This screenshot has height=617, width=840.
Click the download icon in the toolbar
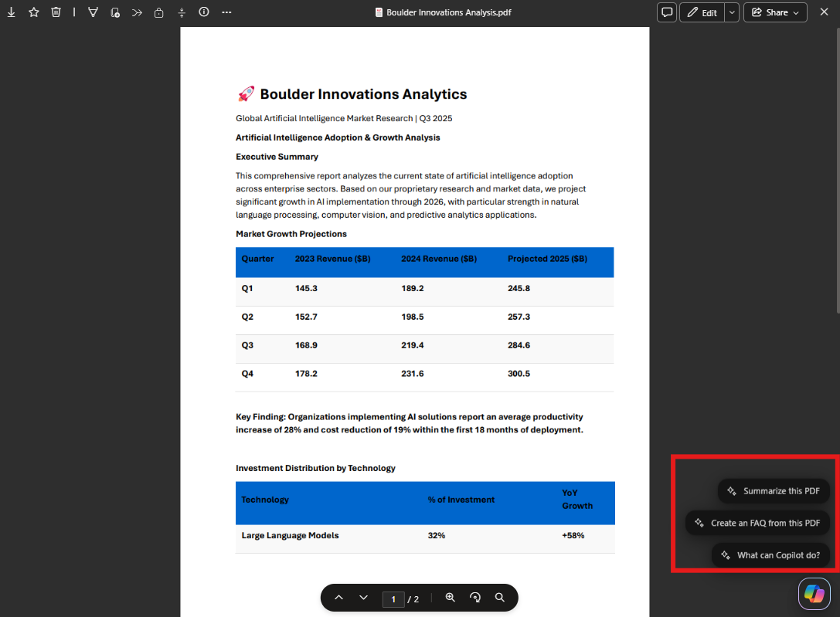[12, 12]
